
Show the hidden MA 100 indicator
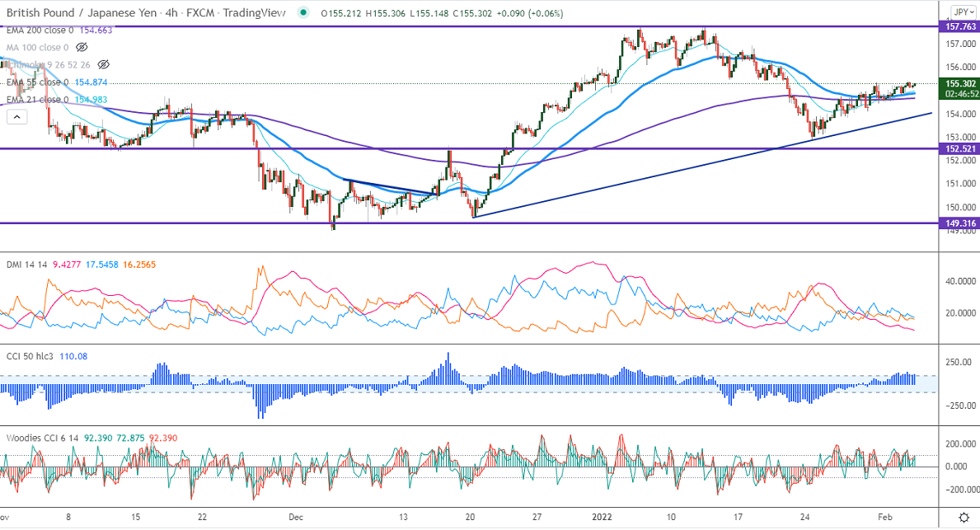click(x=82, y=47)
